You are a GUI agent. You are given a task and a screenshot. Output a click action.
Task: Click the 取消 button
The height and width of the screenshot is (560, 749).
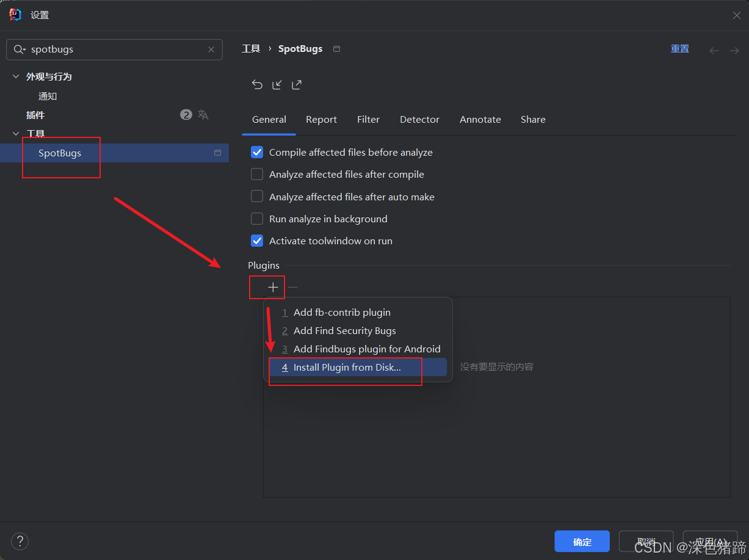click(x=646, y=542)
